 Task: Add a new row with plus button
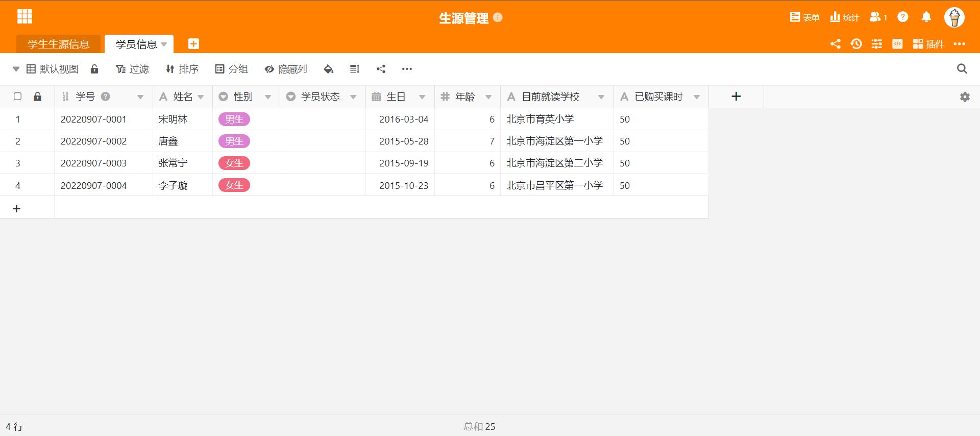tap(17, 209)
